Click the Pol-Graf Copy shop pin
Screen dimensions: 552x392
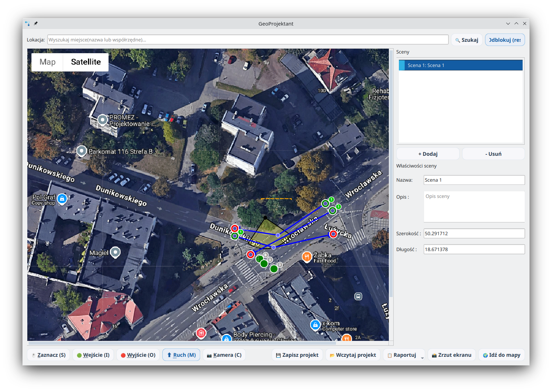pos(62,199)
